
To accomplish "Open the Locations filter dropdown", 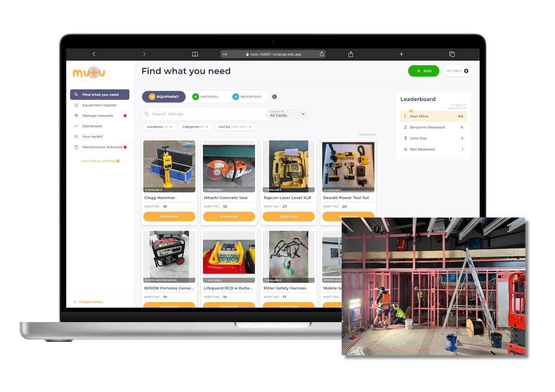I will [x=159, y=127].
